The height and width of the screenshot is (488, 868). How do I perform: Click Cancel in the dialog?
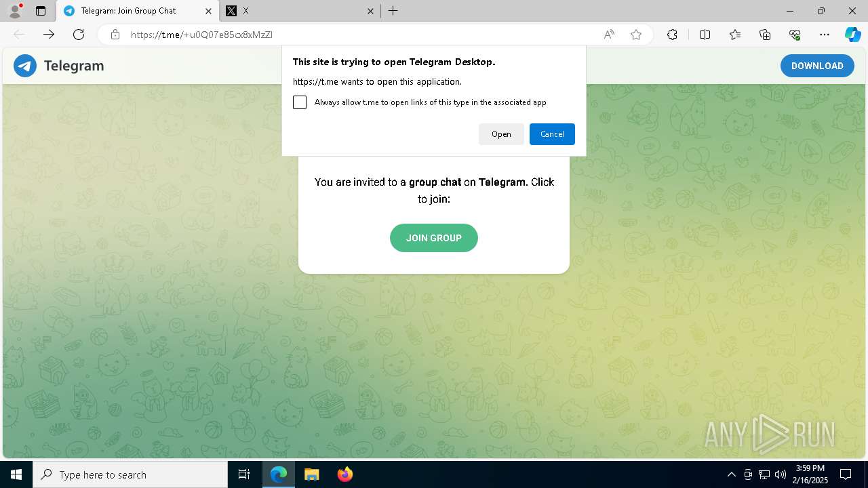[x=552, y=134]
